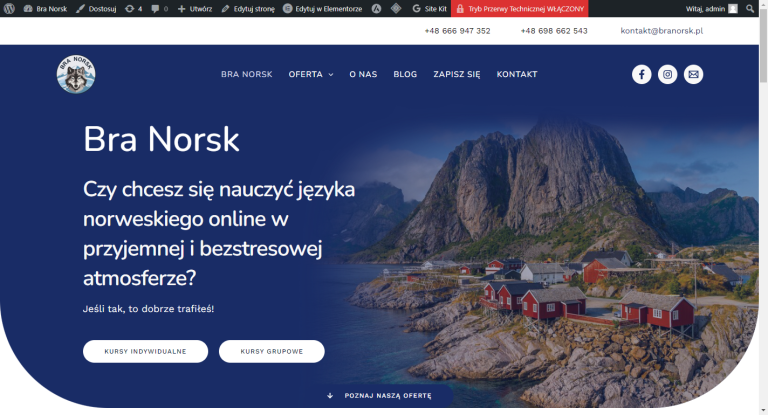Click 'Edytuj w Elementorze' in admin bar

324,8
